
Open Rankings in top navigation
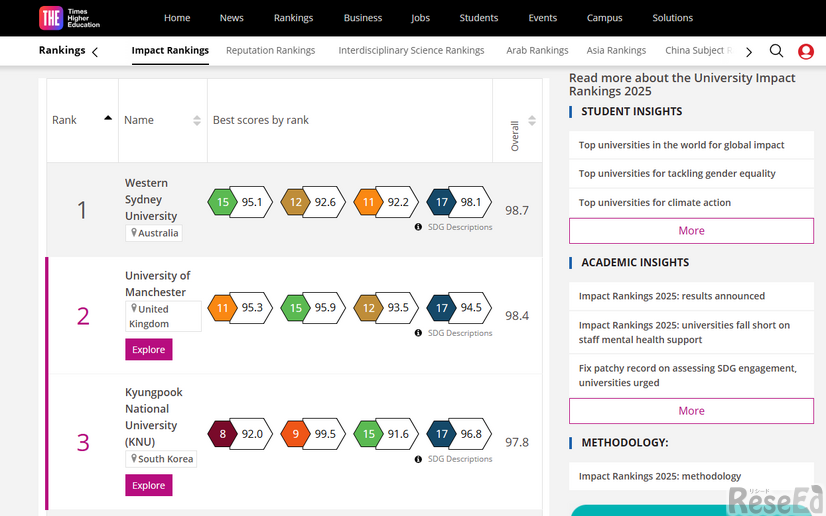pos(293,18)
